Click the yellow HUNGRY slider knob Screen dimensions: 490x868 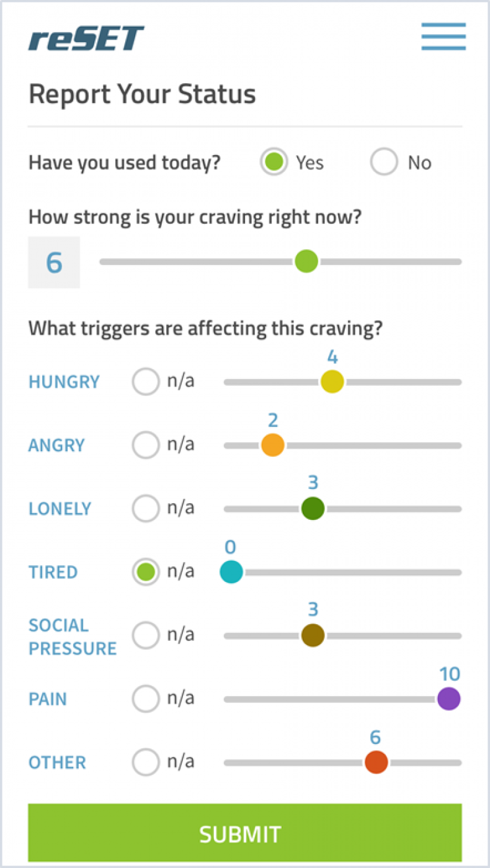point(332,382)
